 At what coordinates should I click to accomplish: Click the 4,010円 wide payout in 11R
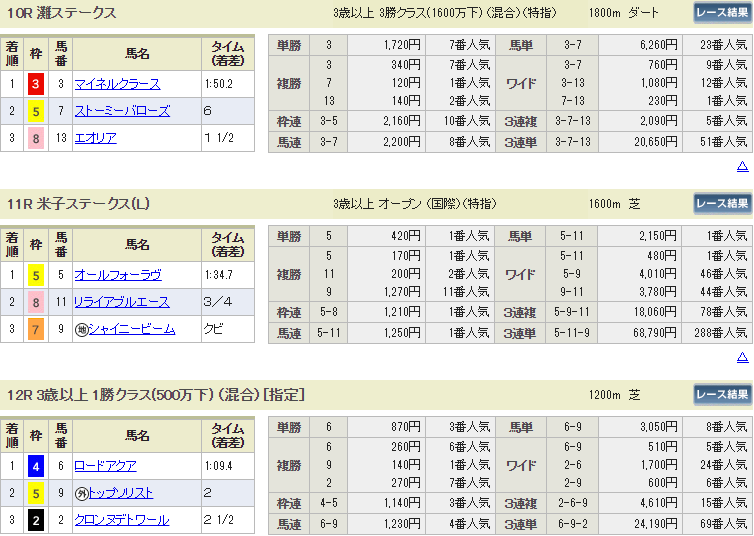point(658,274)
